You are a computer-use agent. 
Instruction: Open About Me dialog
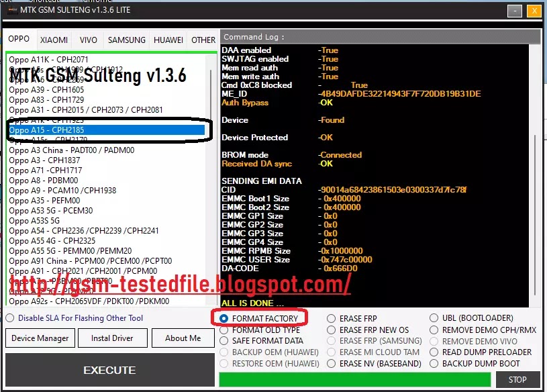(183, 338)
